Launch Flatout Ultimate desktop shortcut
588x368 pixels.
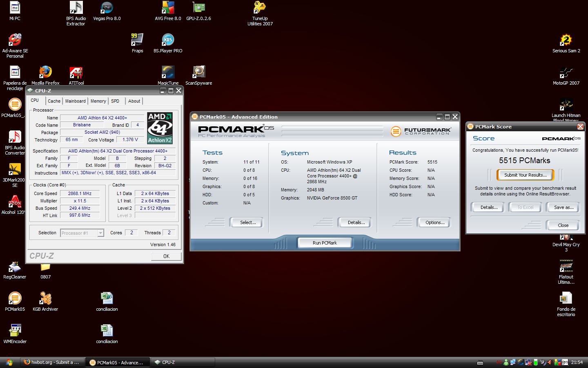point(566,272)
